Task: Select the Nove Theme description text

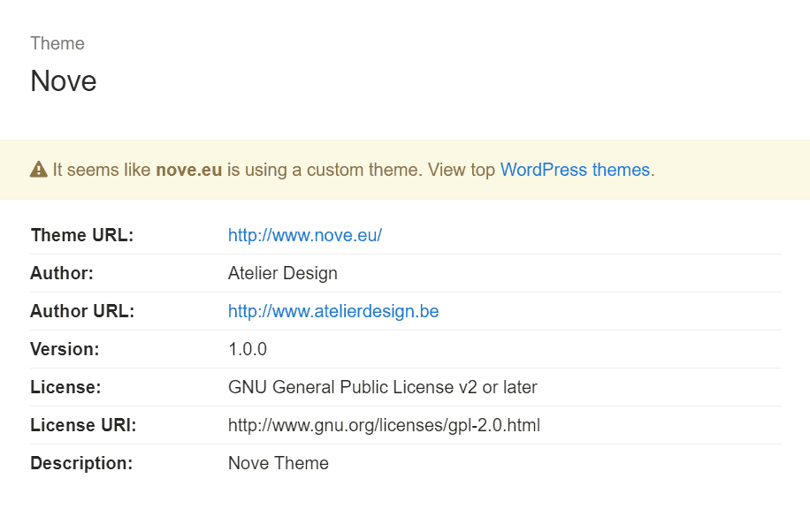Action: 278,463
